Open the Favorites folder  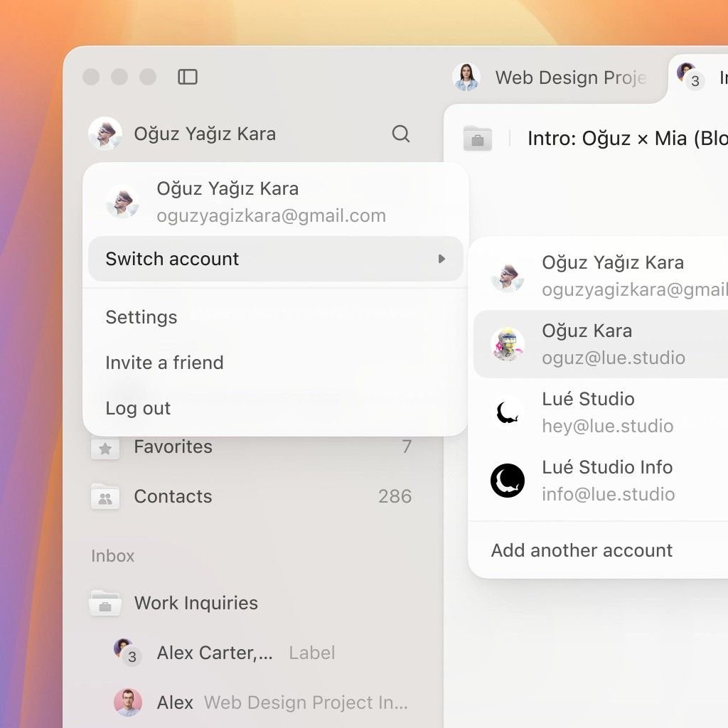pos(251,447)
